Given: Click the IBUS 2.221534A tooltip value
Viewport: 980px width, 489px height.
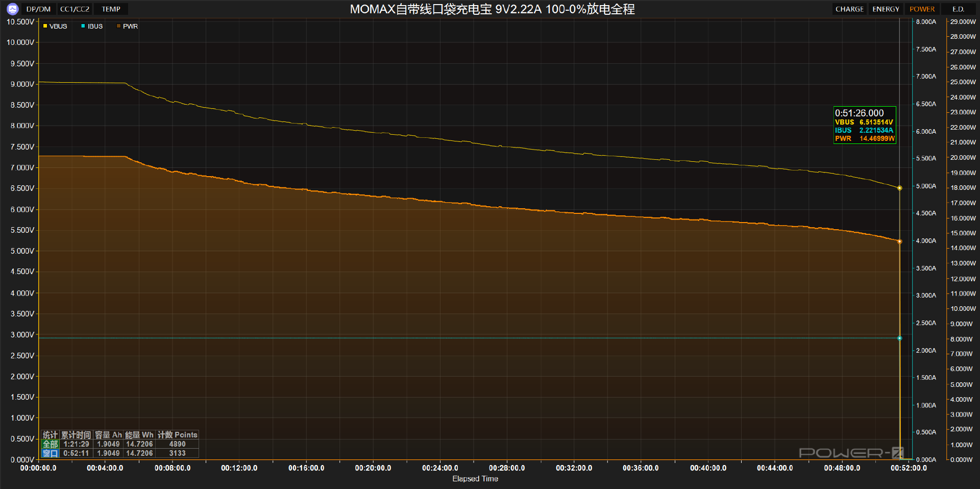Looking at the screenshot, I should pyautogui.click(x=876, y=130).
